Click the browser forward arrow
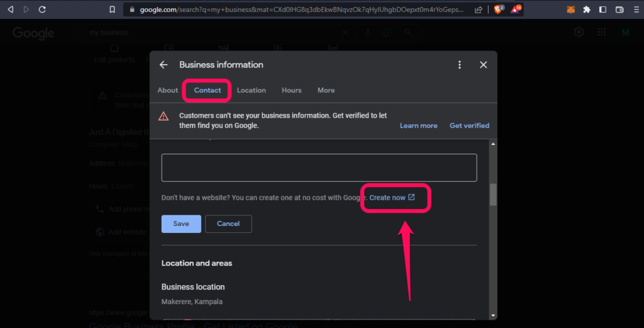 click(x=26, y=9)
